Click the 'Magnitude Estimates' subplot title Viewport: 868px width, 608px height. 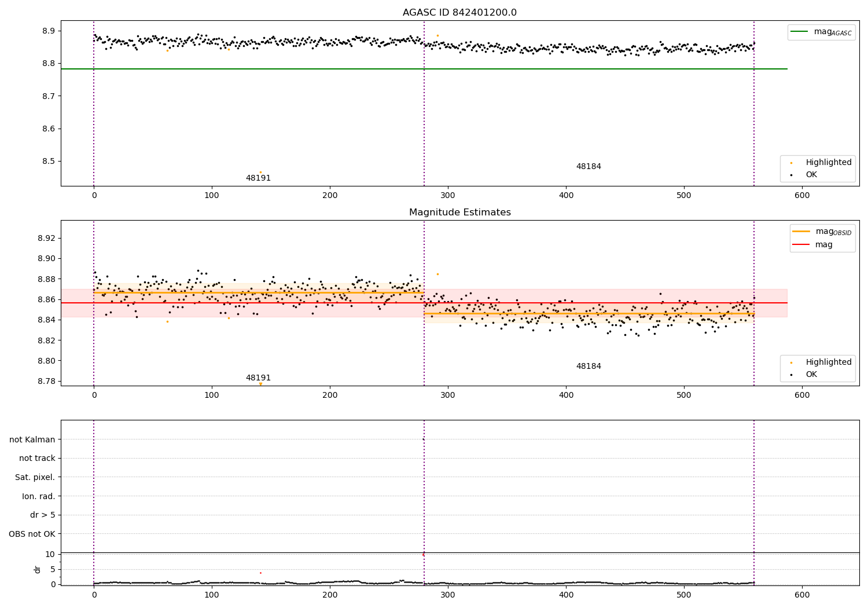pos(459,213)
